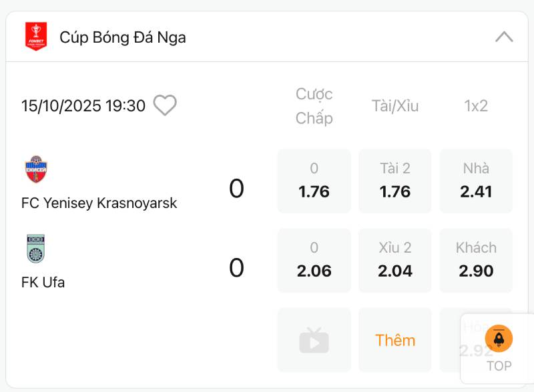Click the rocket TOP scroll button
Screen dimensions: 534x392
[x=499, y=339]
